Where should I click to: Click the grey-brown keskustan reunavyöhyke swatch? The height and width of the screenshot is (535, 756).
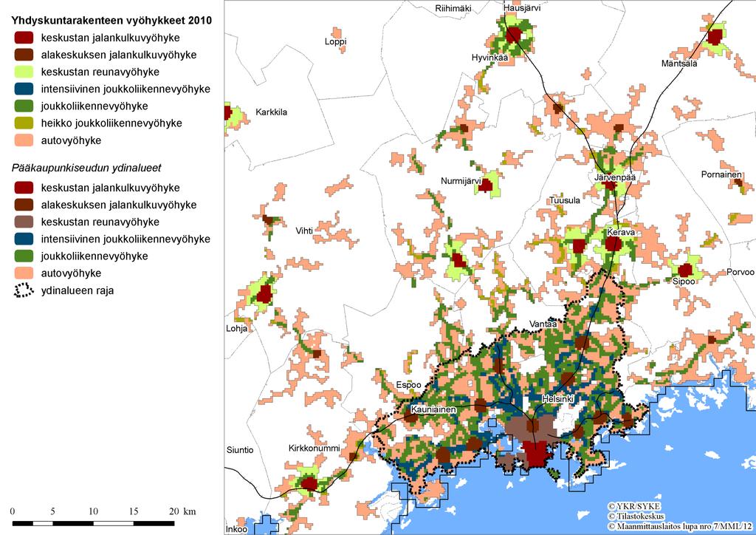click(x=24, y=222)
